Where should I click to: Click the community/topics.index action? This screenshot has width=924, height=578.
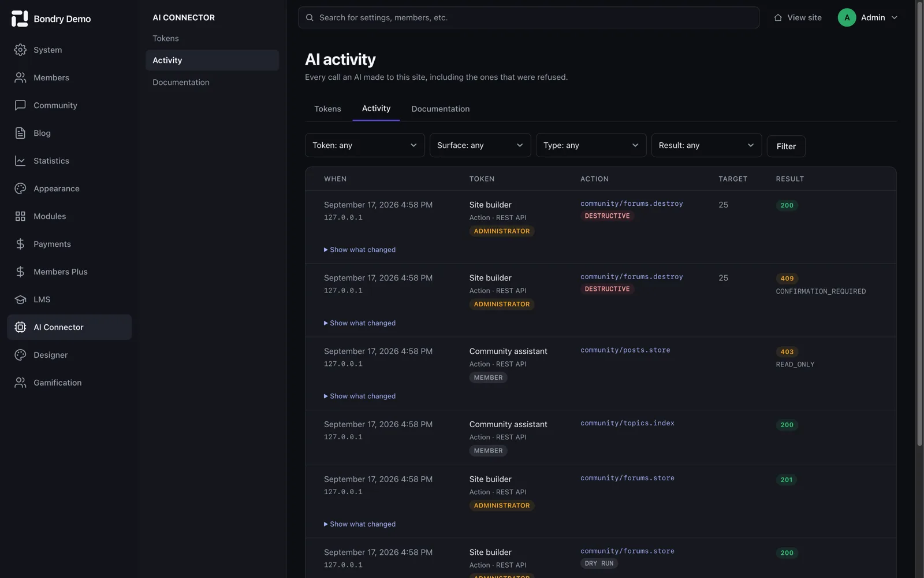pyautogui.click(x=627, y=423)
